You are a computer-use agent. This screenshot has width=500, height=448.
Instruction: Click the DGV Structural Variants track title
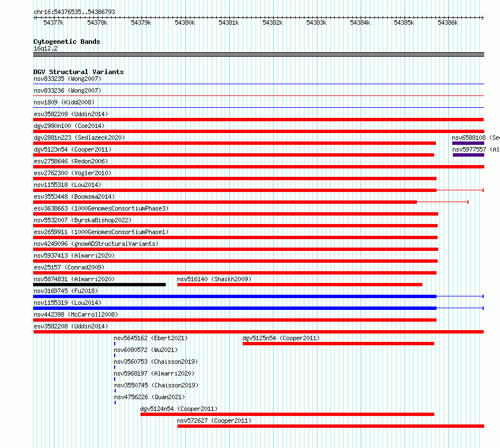tap(79, 72)
